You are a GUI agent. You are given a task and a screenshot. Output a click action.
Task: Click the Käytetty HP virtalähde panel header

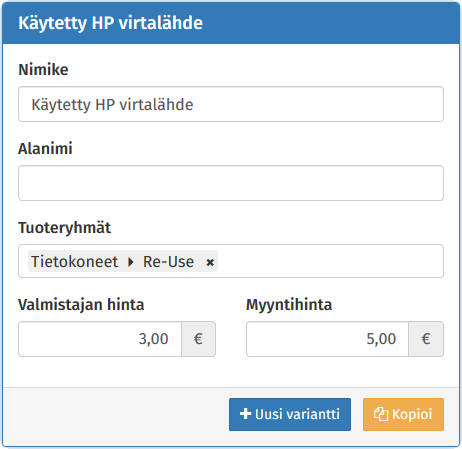(231, 23)
